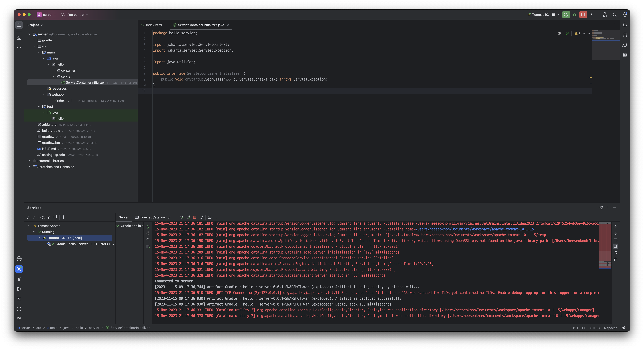Expand the External Libraries node

(x=29, y=161)
